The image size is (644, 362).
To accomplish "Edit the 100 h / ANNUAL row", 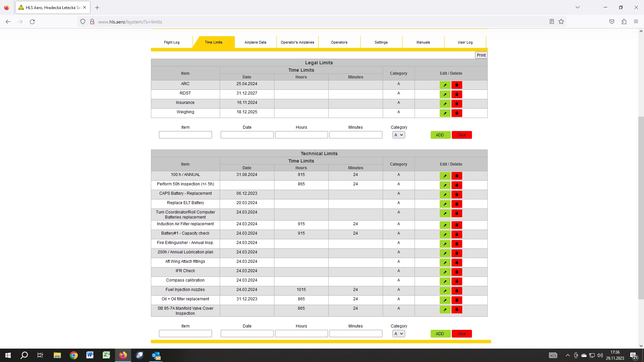I will point(445,176).
